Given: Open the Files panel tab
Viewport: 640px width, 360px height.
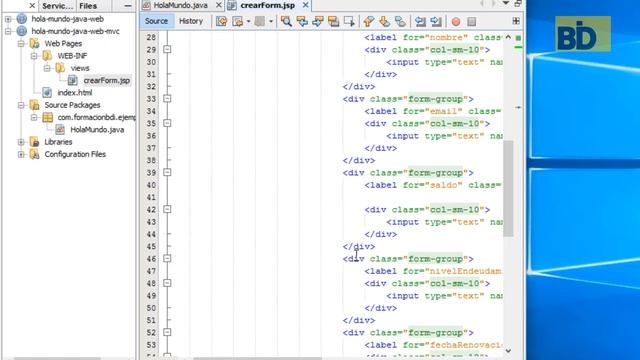Looking at the screenshot, I should [88, 6].
